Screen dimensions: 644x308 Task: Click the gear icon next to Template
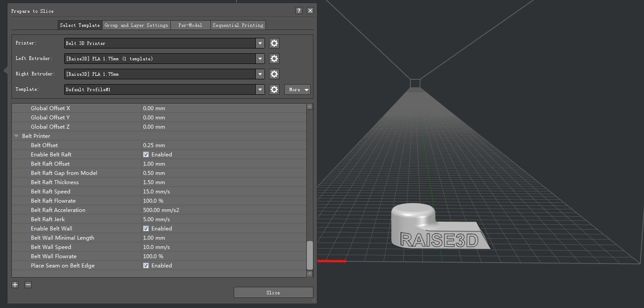(x=274, y=89)
